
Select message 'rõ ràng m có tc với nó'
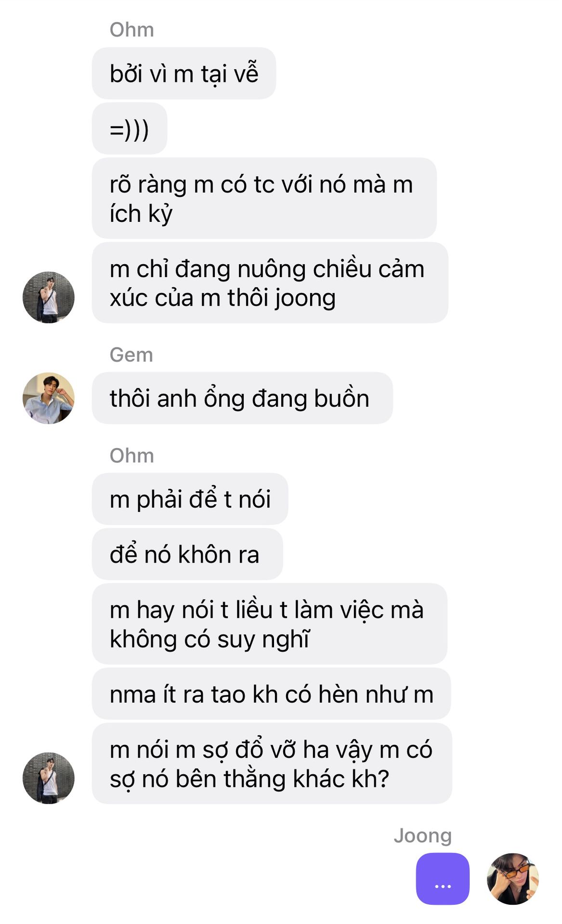pyautogui.click(x=264, y=198)
